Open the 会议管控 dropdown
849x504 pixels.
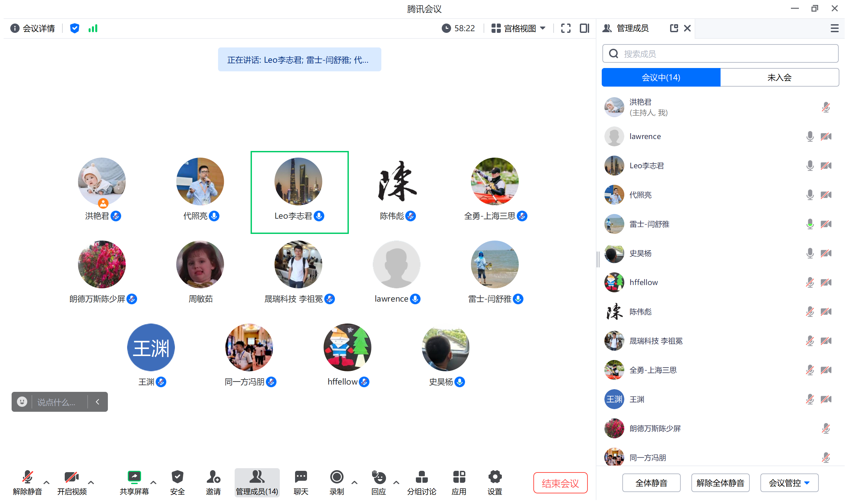tap(789, 483)
